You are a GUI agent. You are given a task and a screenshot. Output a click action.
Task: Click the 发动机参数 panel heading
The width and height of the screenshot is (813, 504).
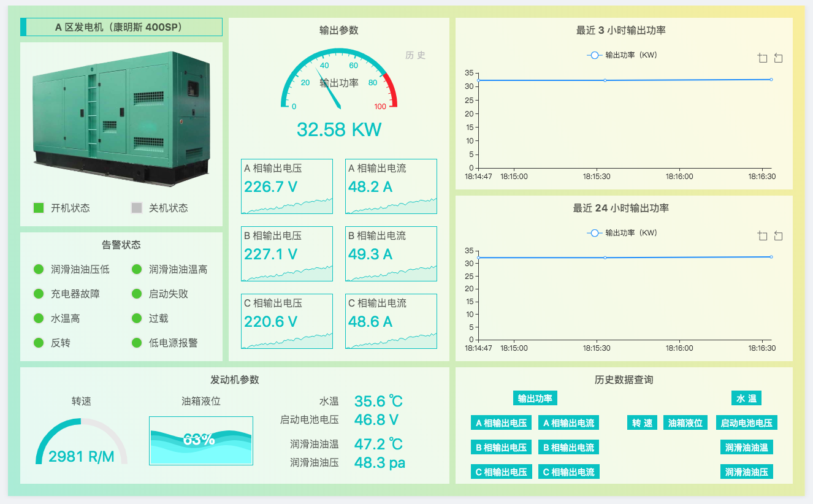[235, 380]
